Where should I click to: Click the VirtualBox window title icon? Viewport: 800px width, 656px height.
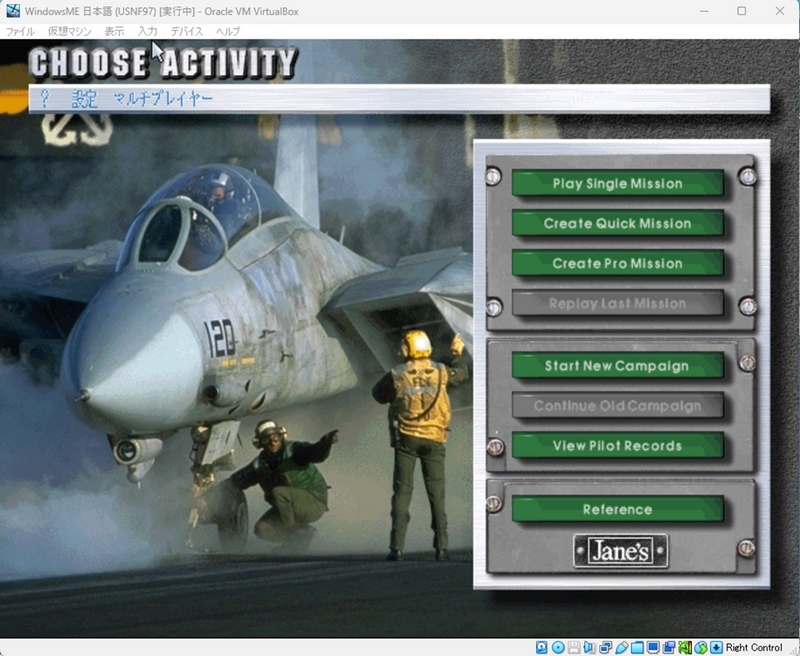pos(13,11)
